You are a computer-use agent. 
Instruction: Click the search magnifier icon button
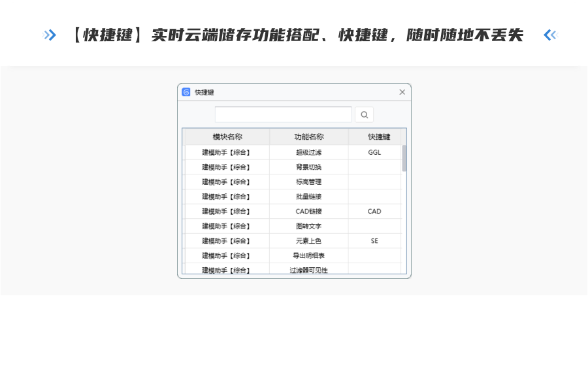tap(364, 115)
